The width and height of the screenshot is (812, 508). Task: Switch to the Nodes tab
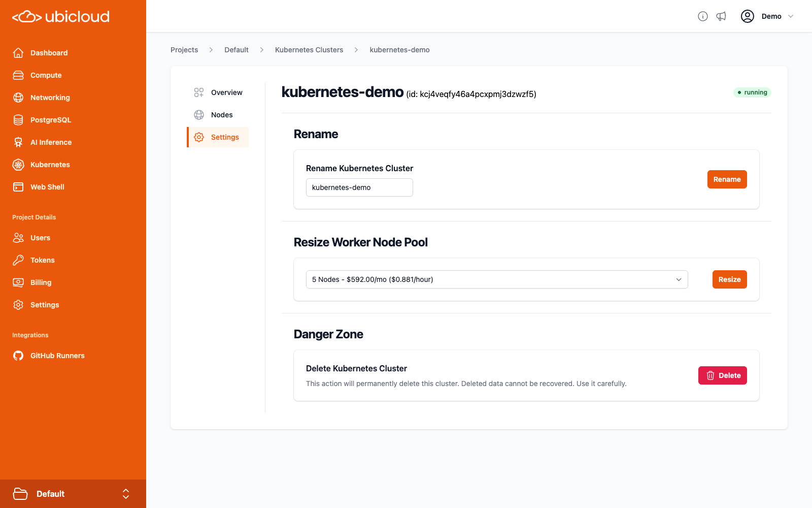coord(222,114)
